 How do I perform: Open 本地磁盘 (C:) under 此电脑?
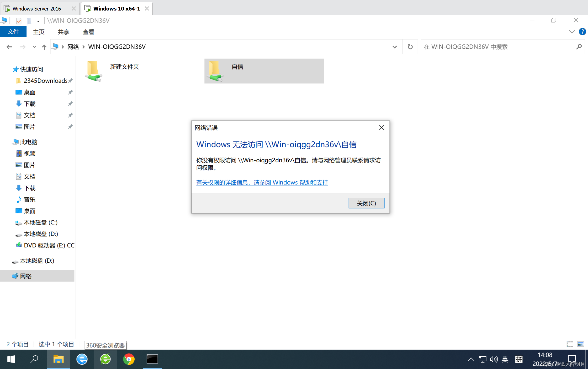[41, 222]
